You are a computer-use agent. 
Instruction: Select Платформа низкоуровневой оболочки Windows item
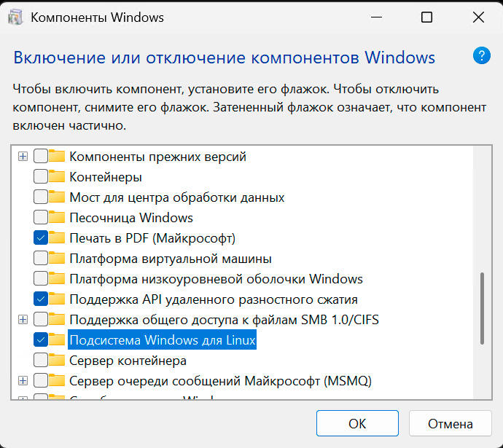[216, 279]
